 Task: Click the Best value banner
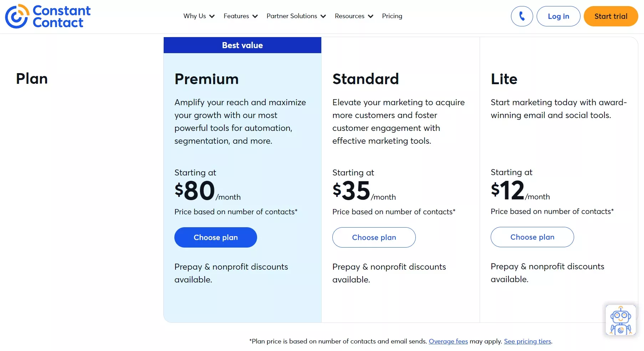(x=242, y=45)
